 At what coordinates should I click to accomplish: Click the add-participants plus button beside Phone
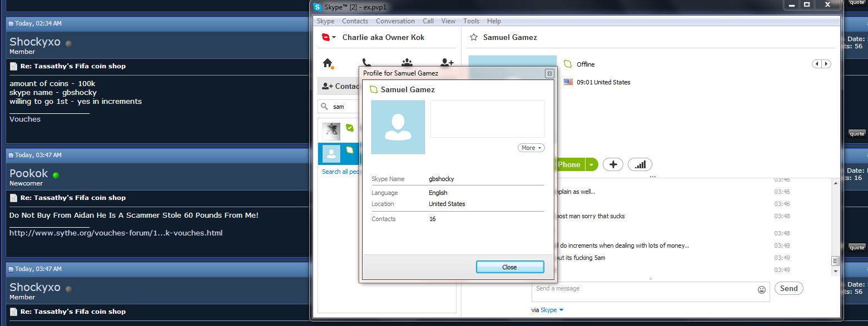click(x=613, y=164)
